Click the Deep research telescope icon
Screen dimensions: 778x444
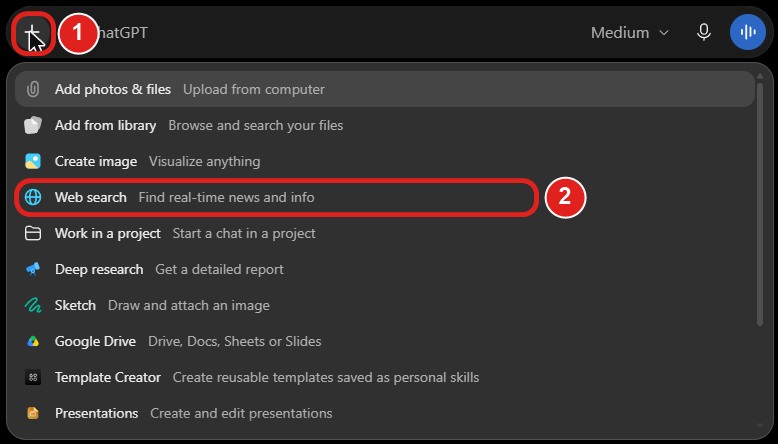coord(33,269)
